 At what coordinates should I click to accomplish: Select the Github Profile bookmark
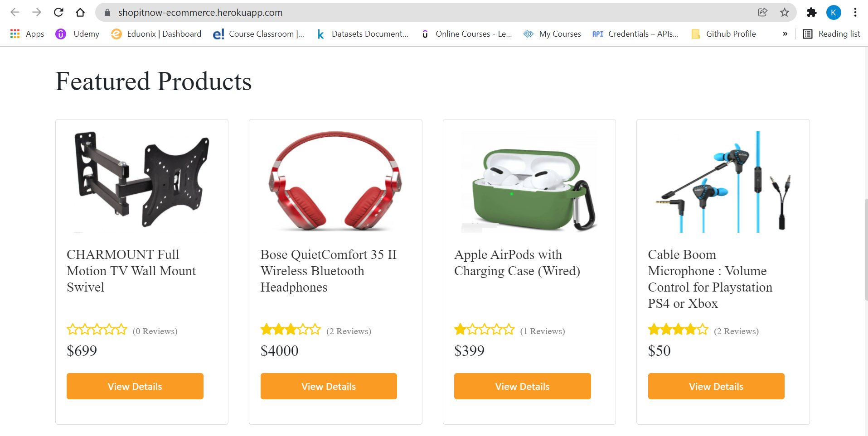(724, 34)
